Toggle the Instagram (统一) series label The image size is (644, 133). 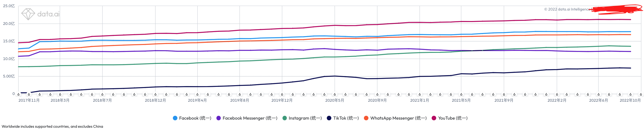pos(305,118)
